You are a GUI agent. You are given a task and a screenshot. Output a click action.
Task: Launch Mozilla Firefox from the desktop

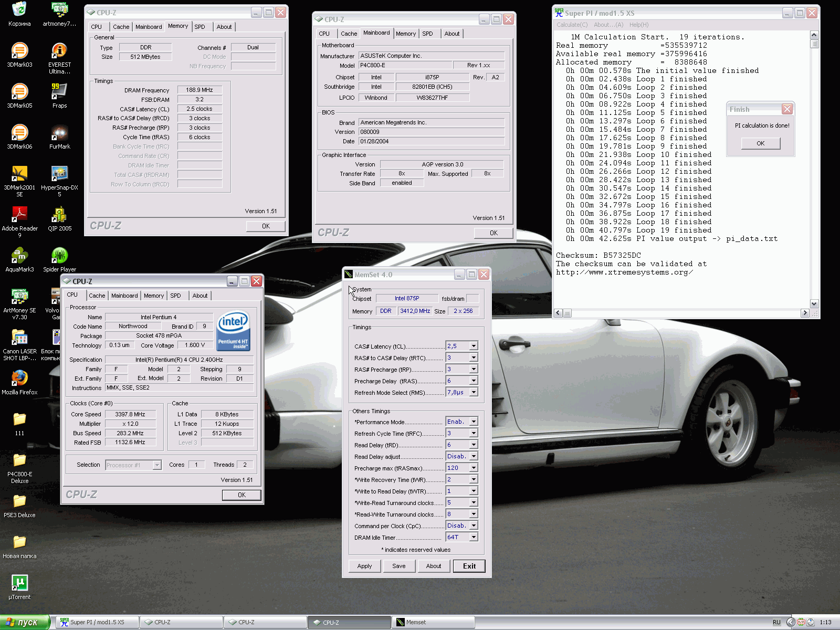[x=19, y=383]
